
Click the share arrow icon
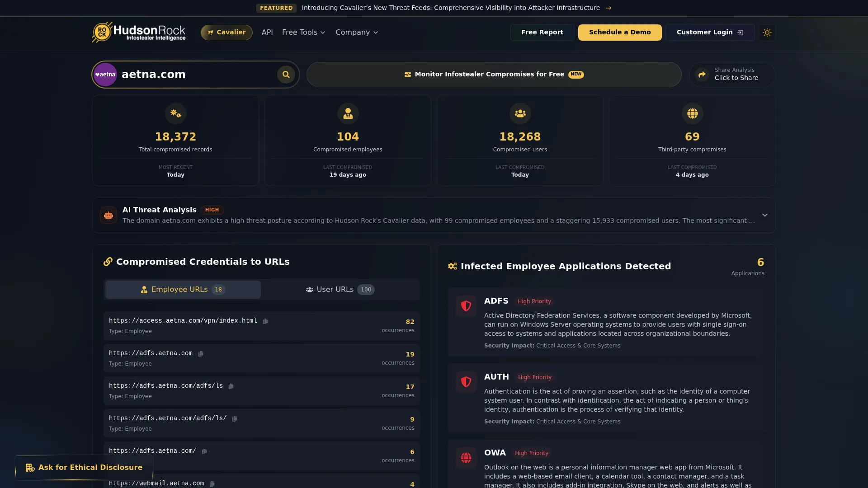[x=702, y=75]
